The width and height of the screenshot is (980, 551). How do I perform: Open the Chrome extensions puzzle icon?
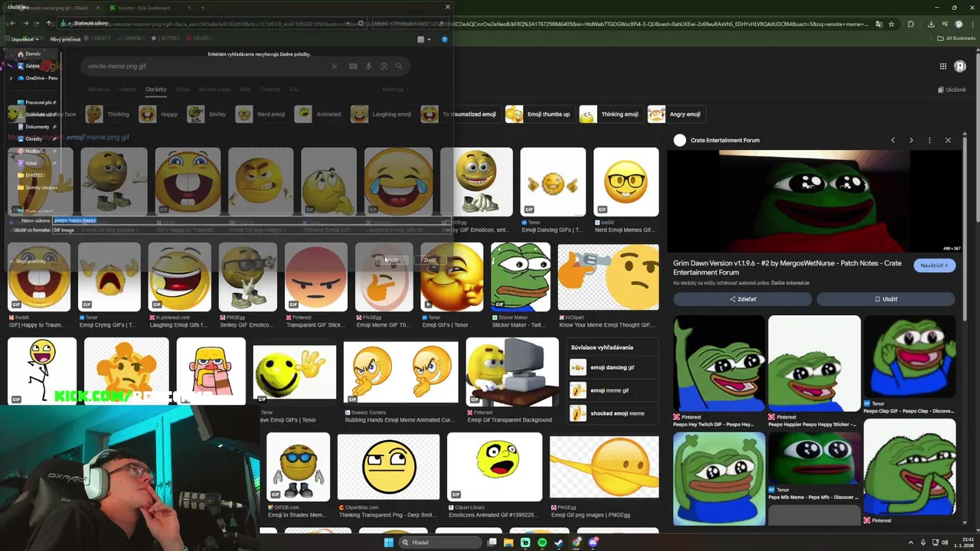click(910, 24)
